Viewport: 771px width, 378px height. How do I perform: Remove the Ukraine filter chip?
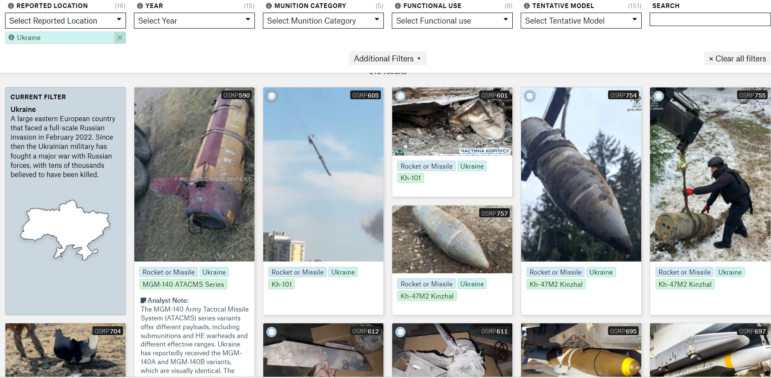[x=119, y=38]
